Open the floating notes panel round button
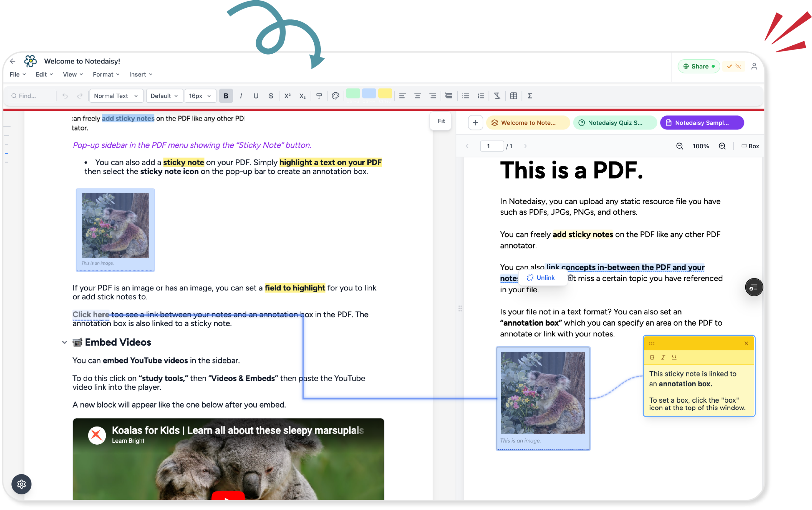This screenshot has width=812, height=510. point(754,288)
